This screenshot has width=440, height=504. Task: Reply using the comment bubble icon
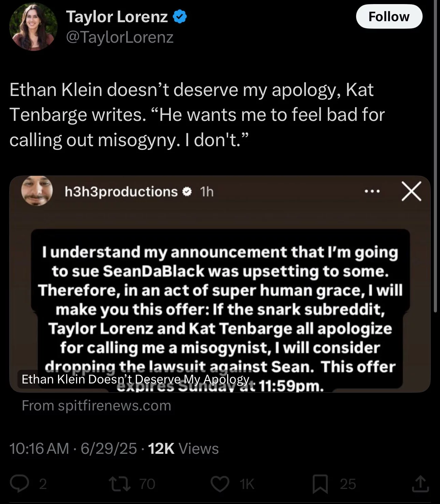[19, 484]
